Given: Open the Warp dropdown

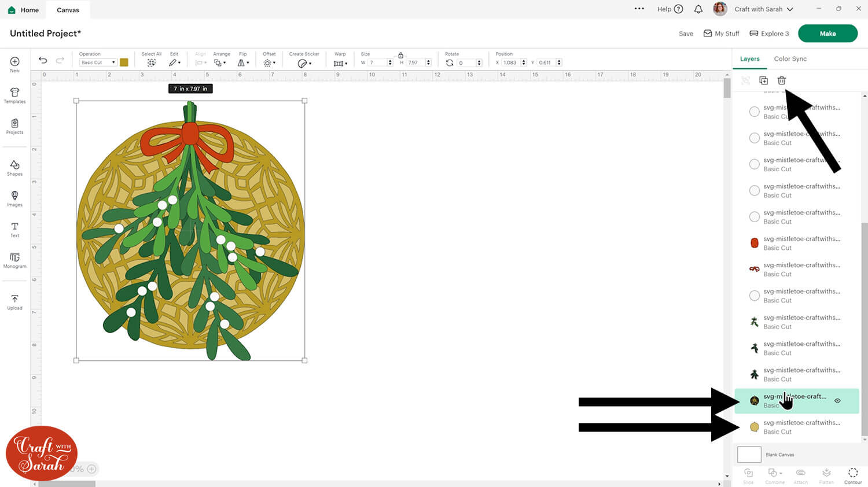Looking at the screenshot, I should coord(340,63).
